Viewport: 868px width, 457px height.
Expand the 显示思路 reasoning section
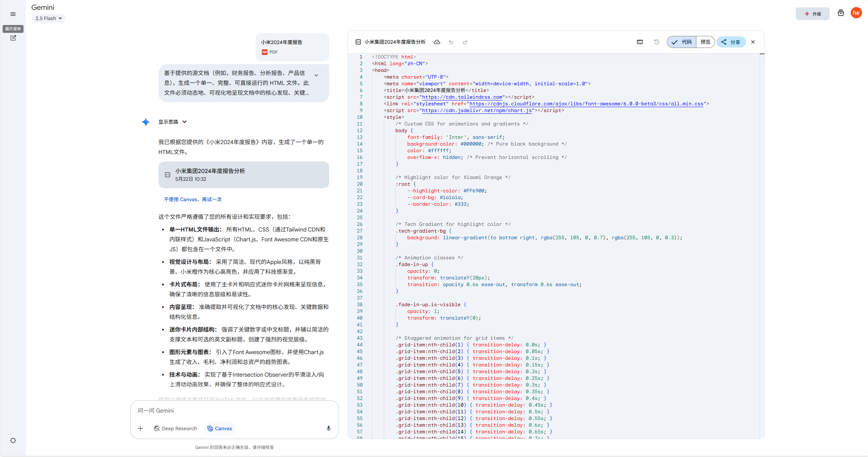pyautogui.click(x=172, y=122)
